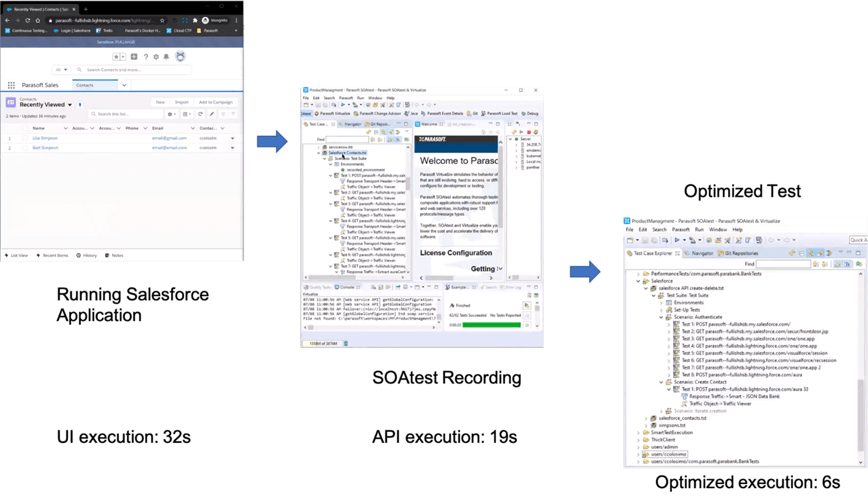This screenshot has width=868, height=504.
Task: Open Bart Simpson's row actions dropdown
Action: pos(232,147)
